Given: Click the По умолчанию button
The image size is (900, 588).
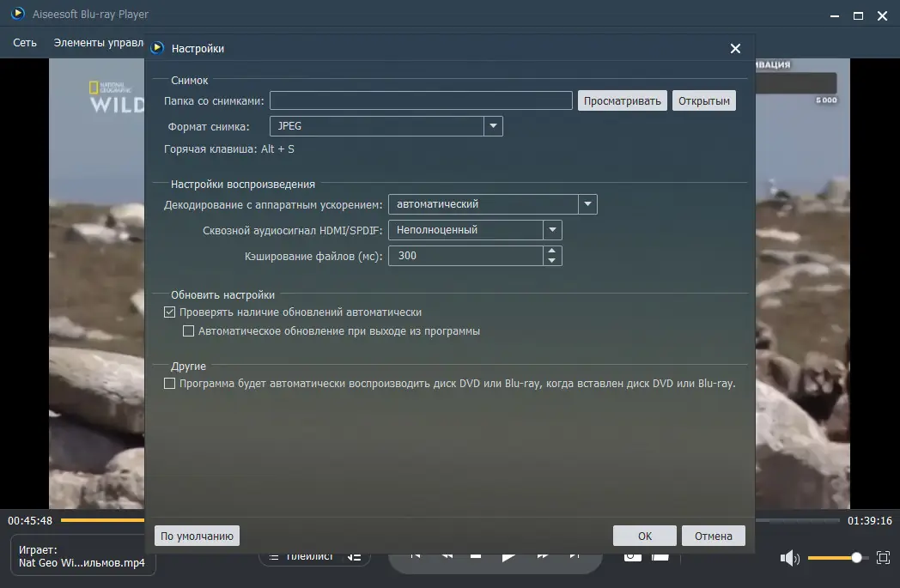Looking at the screenshot, I should [197, 536].
